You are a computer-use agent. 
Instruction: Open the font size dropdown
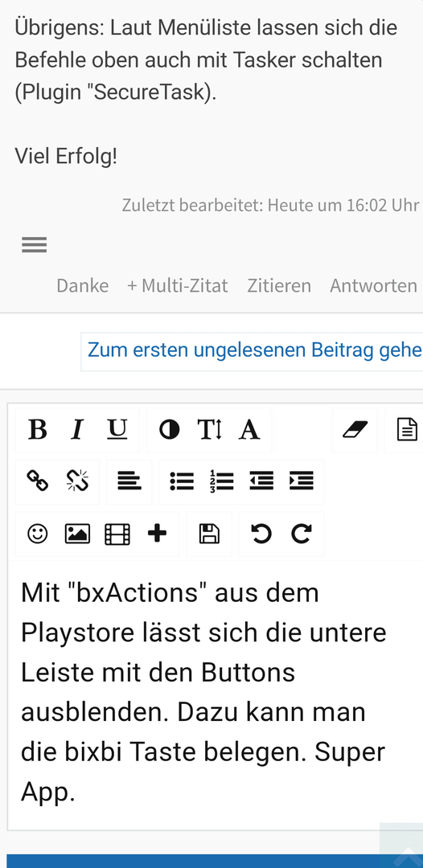pyautogui.click(x=209, y=429)
